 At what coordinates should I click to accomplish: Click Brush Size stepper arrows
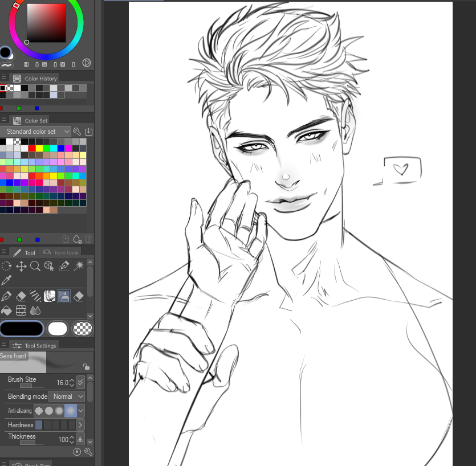coord(72,383)
